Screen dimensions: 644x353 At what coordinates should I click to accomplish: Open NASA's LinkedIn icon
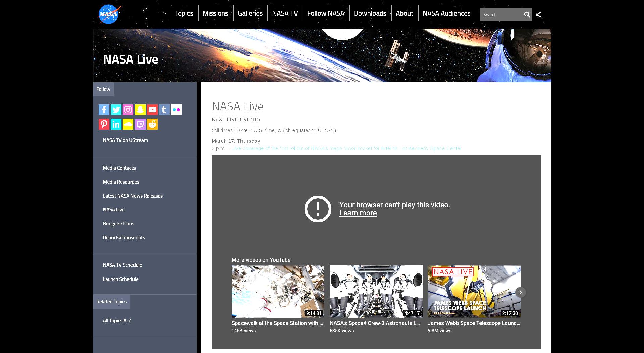tap(116, 124)
